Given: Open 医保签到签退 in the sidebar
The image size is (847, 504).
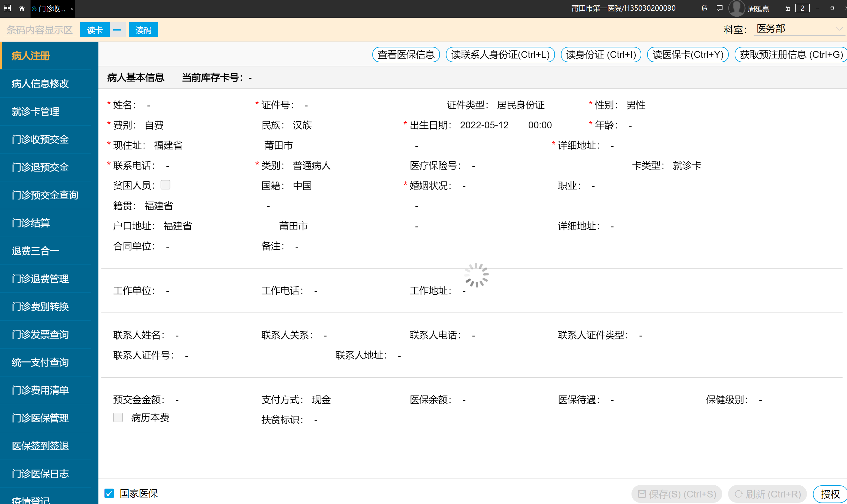Looking at the screenshot, I should 49,446.
